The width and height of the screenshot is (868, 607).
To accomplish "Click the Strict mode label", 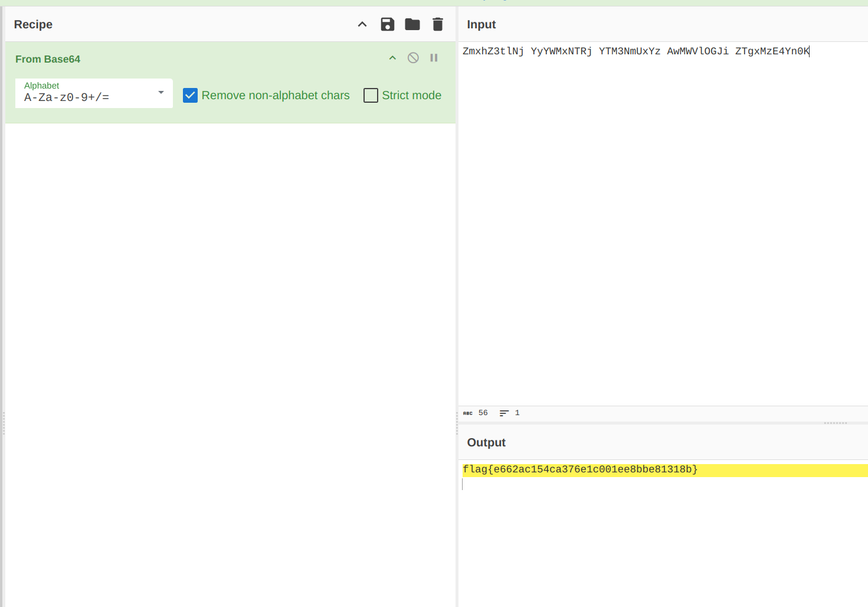I will pyautogui.click(x=412, y=95).
